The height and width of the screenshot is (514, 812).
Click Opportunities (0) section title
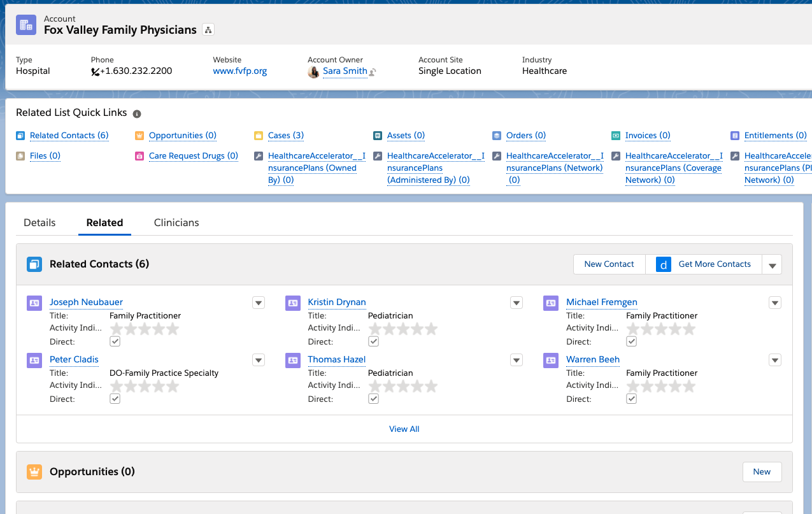(x=92, y=472)
